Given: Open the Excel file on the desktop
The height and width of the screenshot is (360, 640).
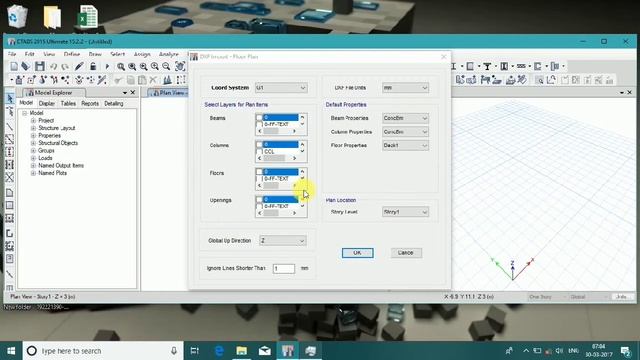Looking at the screenshot, I should click(x=88, y=17).
